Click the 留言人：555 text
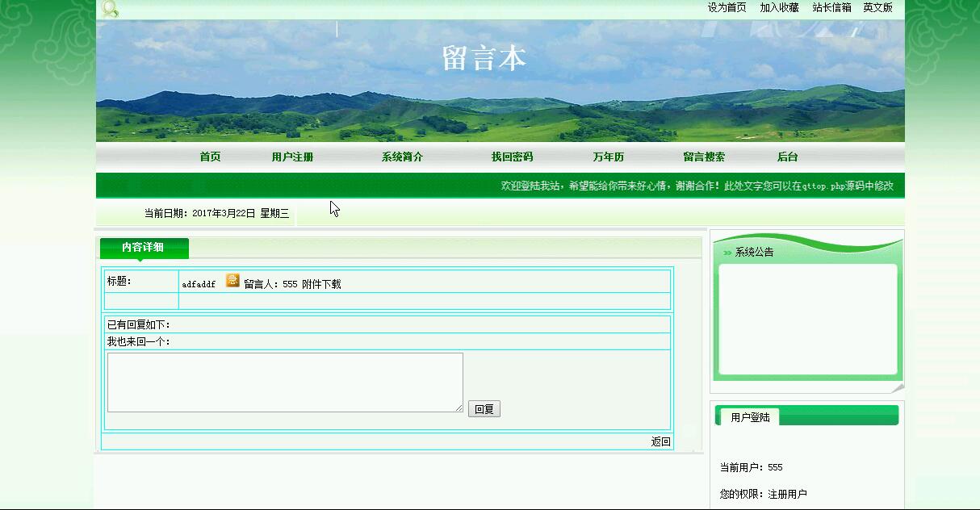This screenshot has width=980, height=510. coord(270,284)
